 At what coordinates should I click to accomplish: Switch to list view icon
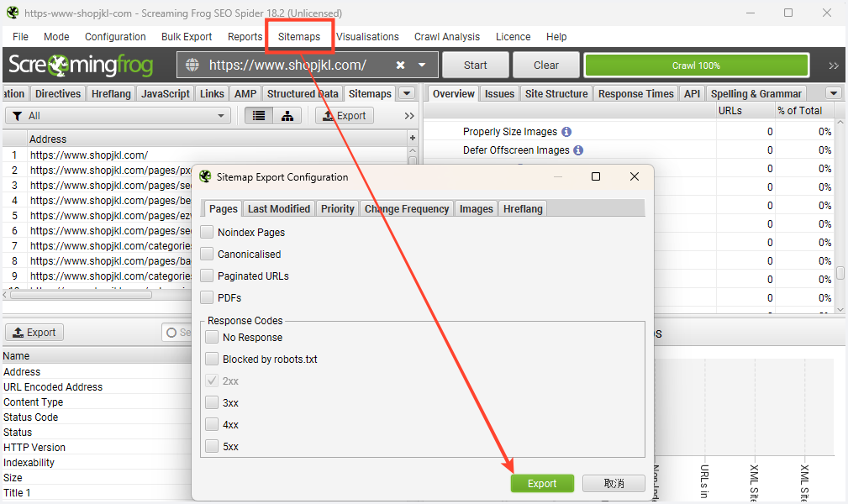(260, 116)
